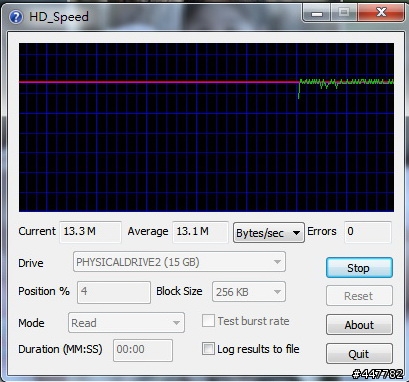Open the About dialog

(359, 325)
